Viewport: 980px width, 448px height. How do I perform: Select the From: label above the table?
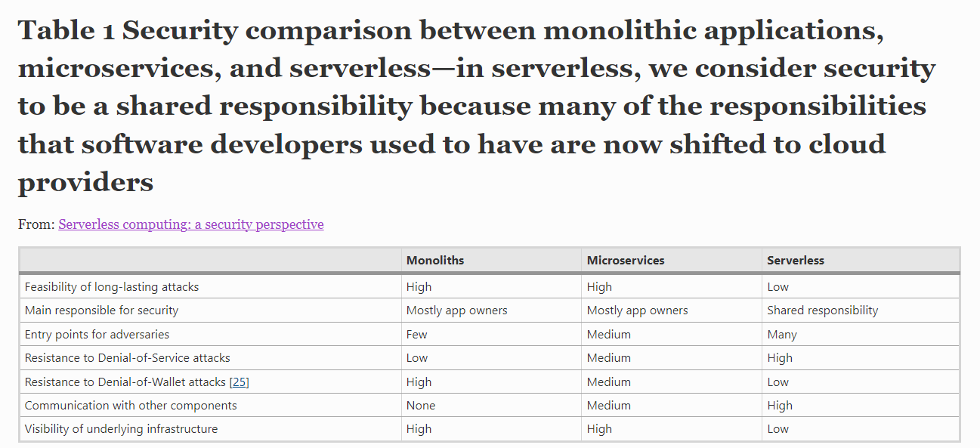36,224
